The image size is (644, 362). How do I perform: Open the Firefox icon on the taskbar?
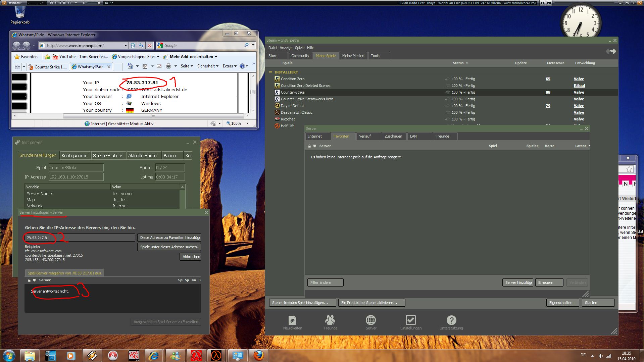click(258, 355)
